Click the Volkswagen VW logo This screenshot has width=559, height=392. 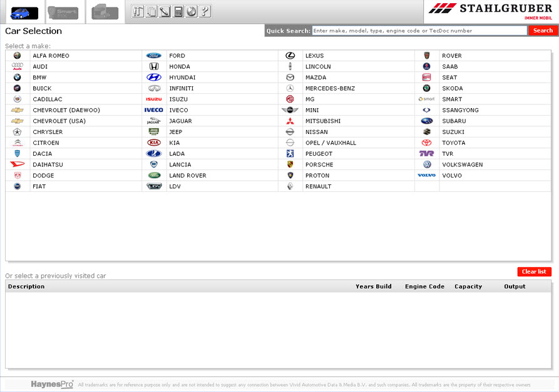[x=427, y=164]
